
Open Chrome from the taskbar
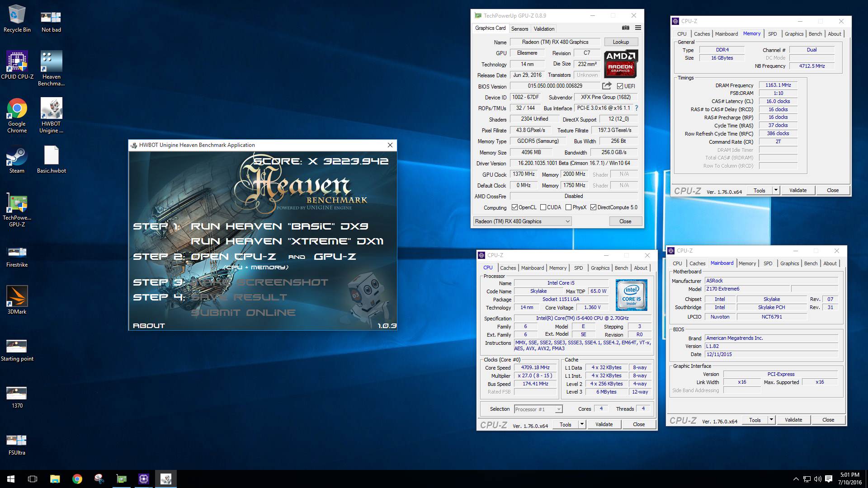tap(77, 479)
